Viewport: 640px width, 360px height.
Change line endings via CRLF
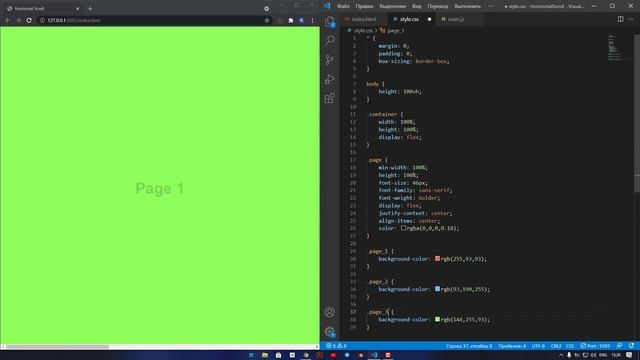pyautogui.click(x=556, y=346)
